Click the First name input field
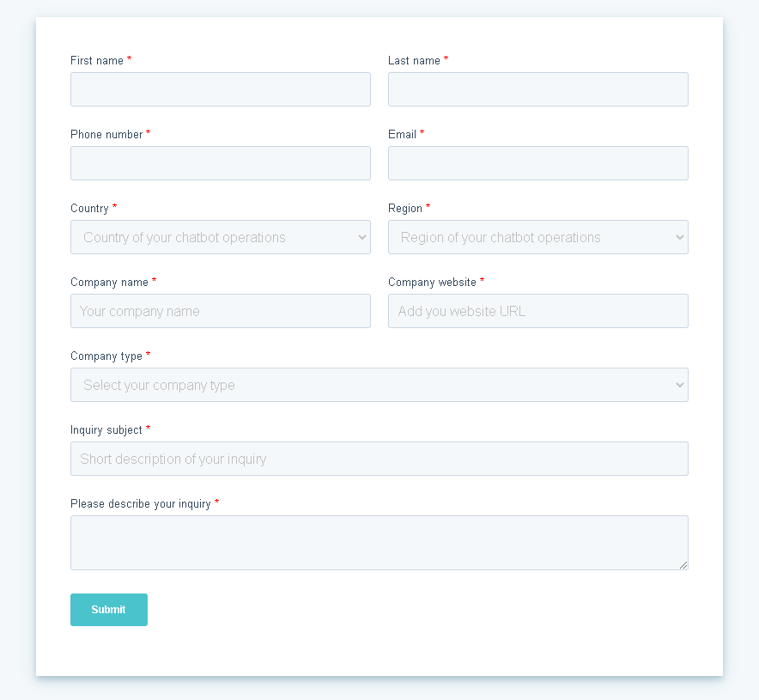Image resolution: width=759 pixels, height=700 pixels. coord(221,89)
